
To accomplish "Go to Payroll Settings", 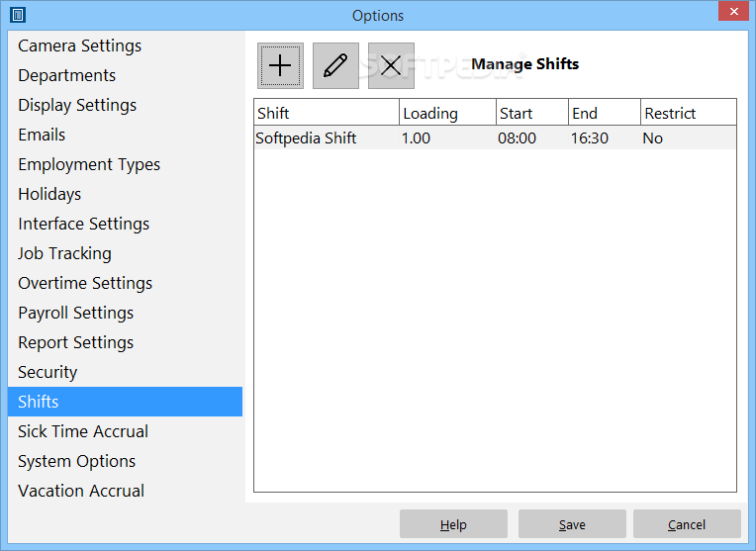I will click(x=125, y=313).
